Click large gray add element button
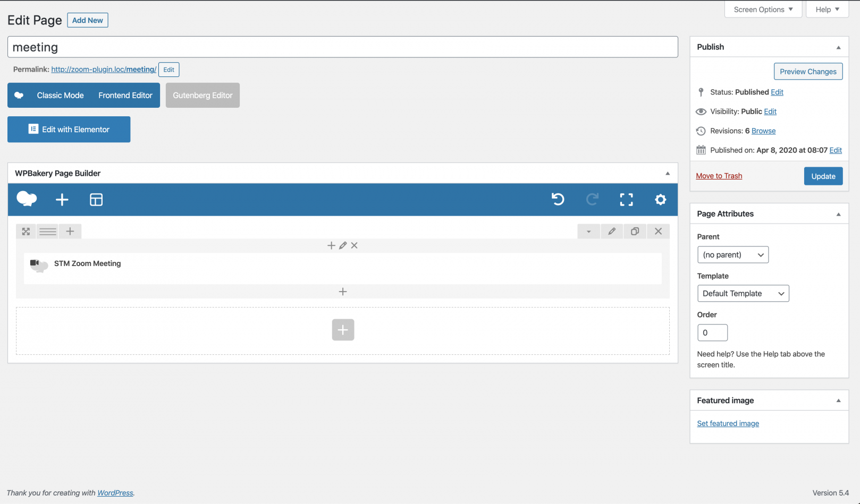 coord(343,330)
